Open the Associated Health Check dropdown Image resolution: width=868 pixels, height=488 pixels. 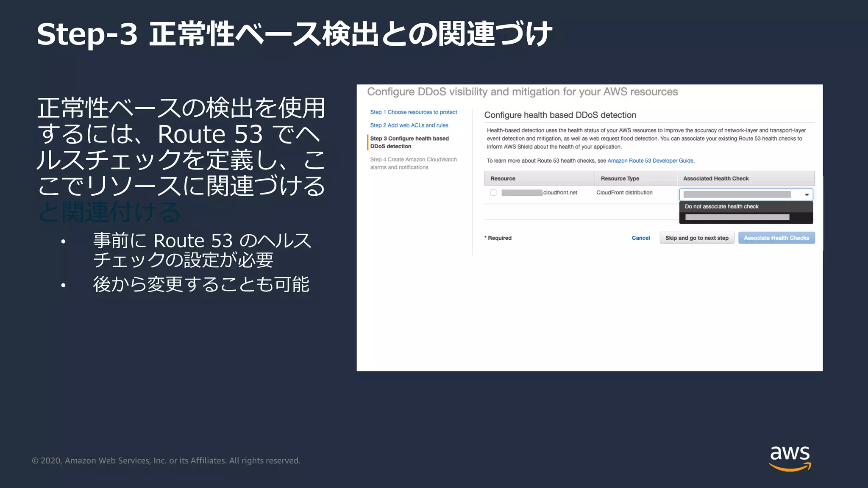point(746,194)
